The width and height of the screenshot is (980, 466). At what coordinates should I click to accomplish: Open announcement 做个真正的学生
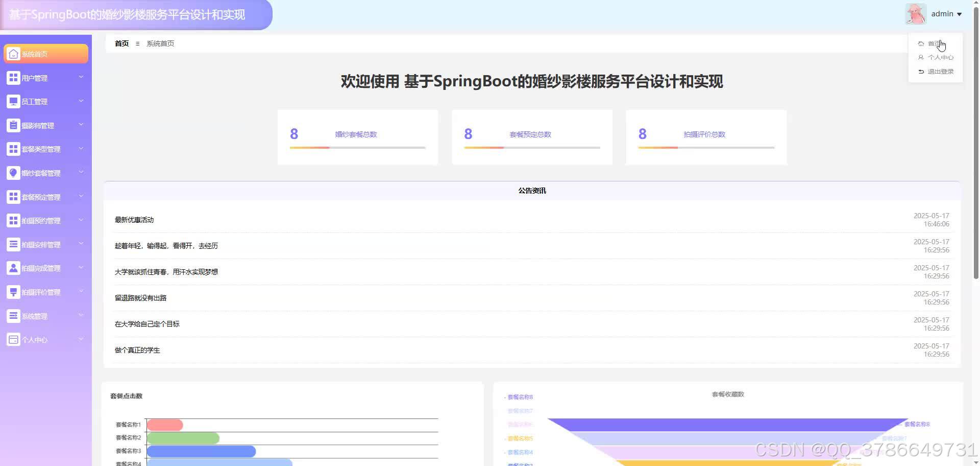tap(137, 350)
